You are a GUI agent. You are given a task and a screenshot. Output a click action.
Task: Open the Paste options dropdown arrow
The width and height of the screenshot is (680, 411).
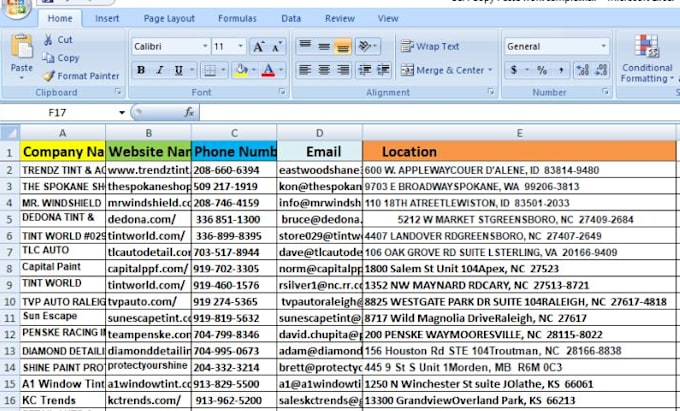click(22, 78)
